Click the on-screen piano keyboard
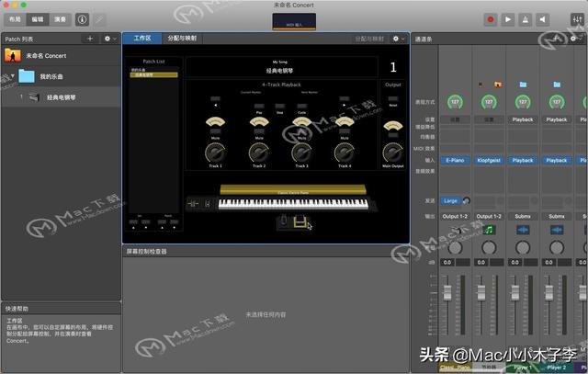Viewport: 588px width, 374px height. click(293, 204)
